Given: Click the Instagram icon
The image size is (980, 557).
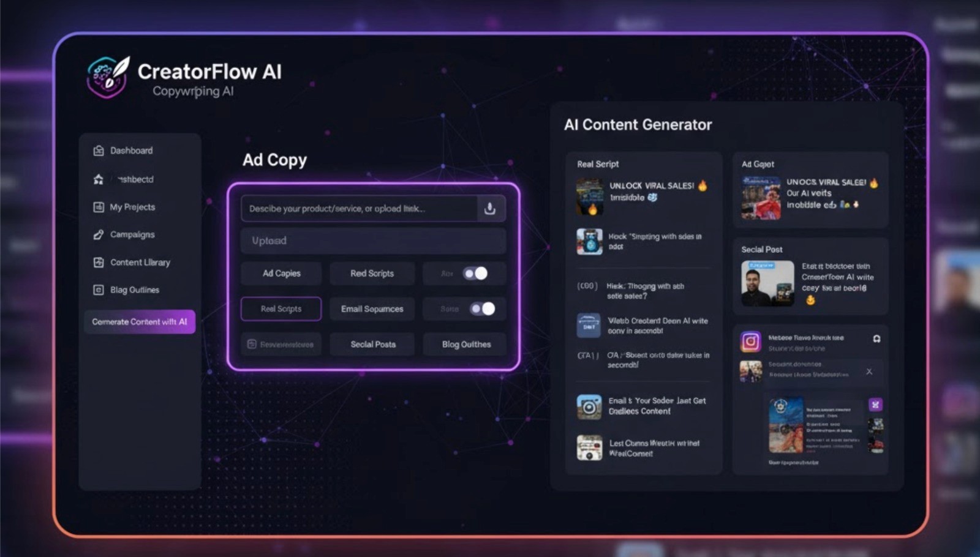Looking at the screenshot, I should pos(750,342).
